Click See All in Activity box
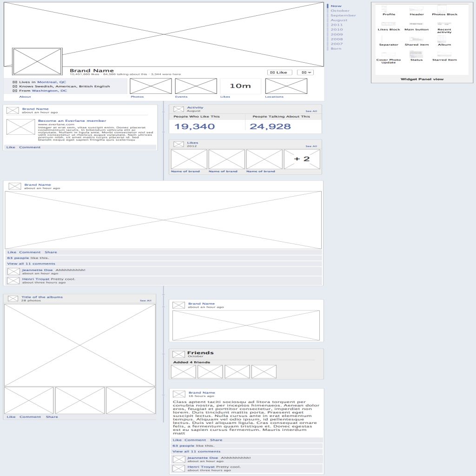476x476 pixels. [311, 112]
